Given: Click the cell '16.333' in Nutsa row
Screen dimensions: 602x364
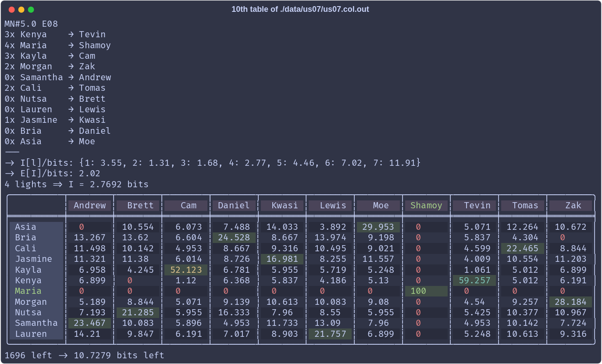Looking at the screenshot, I should point(234,312).
